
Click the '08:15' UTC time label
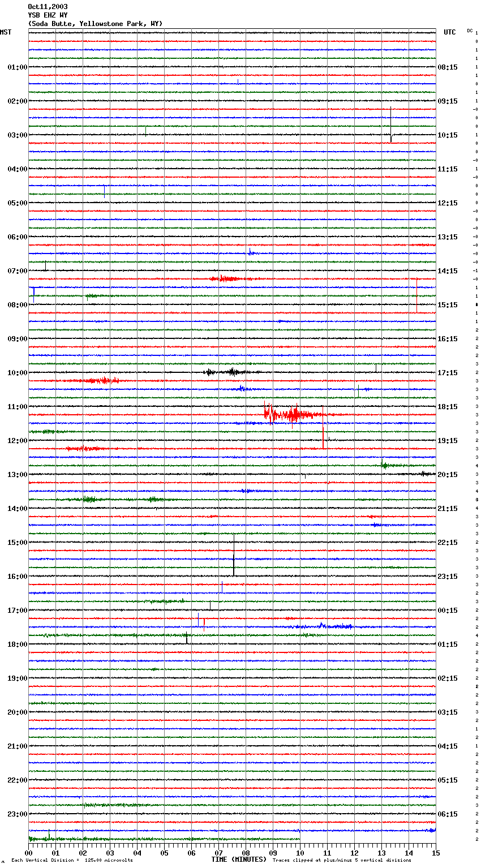[448, 67]
